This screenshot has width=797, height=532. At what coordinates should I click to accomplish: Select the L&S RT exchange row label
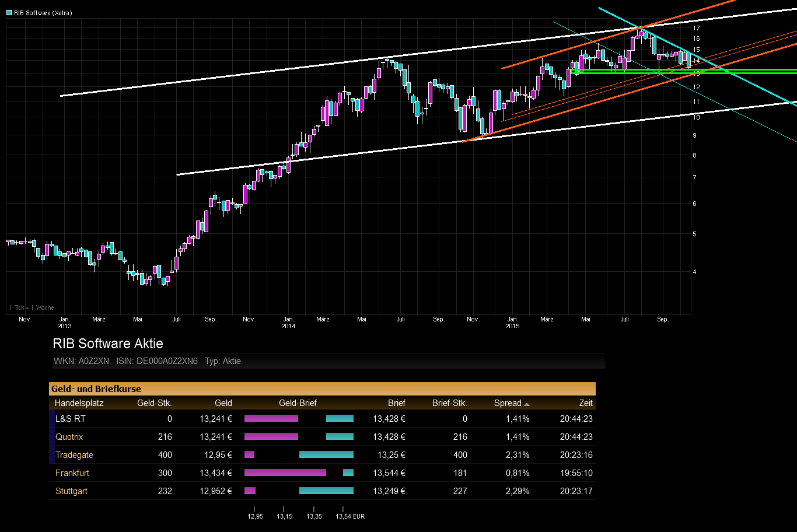pos(71,419)
